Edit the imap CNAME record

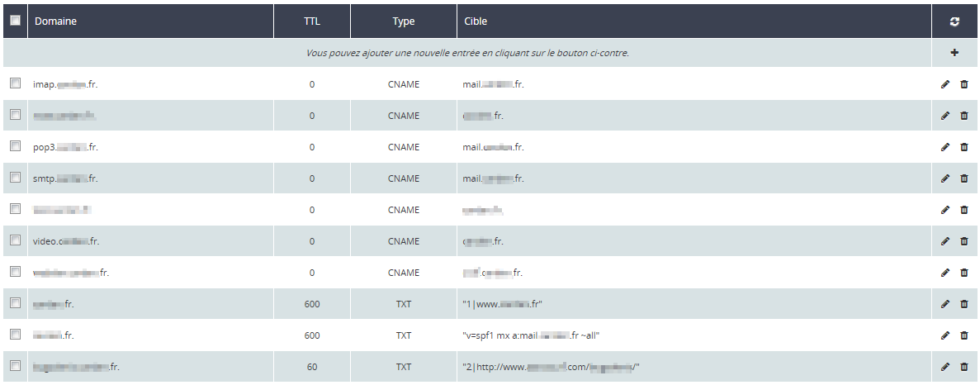pyautogui.click(x=945, y=84)
